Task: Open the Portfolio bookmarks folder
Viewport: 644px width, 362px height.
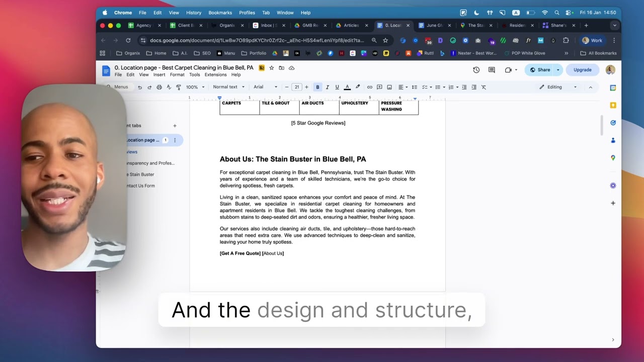Action: pyautogui.click(x=254, y=53)
